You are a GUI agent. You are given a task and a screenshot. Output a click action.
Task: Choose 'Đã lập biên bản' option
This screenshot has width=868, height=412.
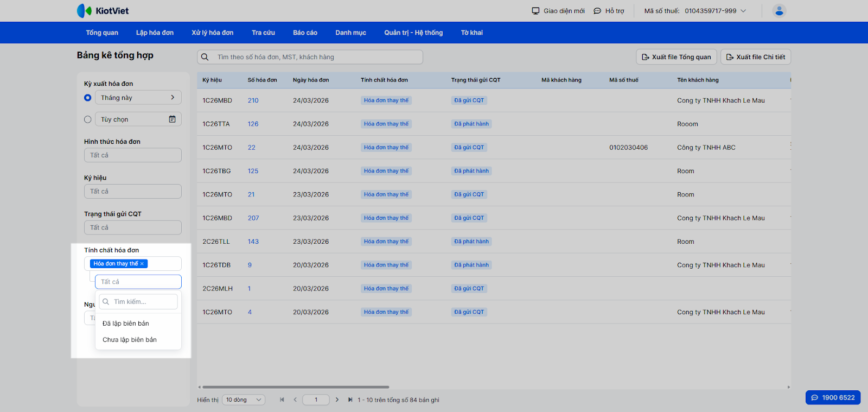click(126, 324)
